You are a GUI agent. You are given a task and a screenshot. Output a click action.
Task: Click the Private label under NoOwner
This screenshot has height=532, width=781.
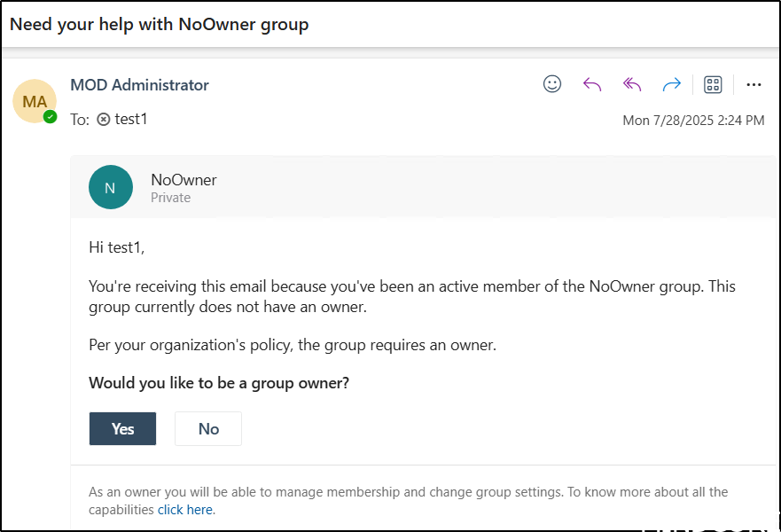tap(170, 198)
